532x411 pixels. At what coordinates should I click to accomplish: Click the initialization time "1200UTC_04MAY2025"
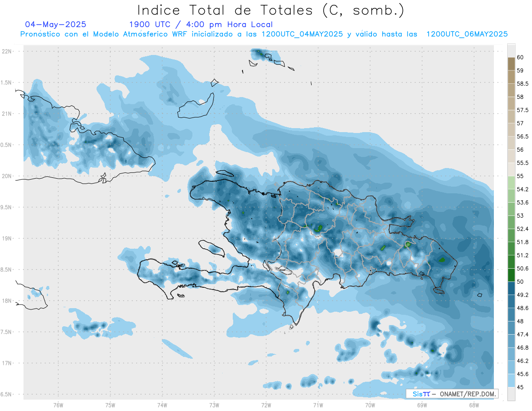(302, 34)
